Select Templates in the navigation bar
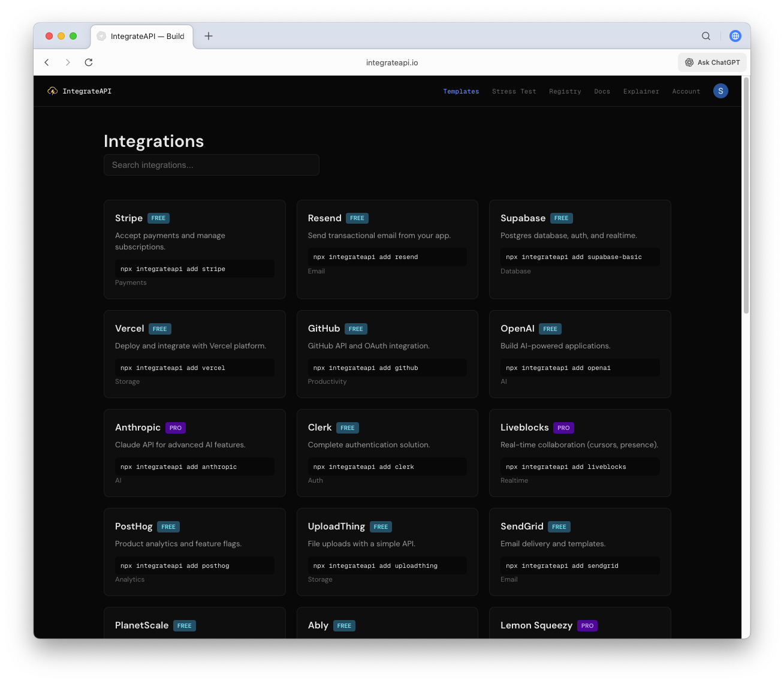784x683 pixels. coord(461,91)
